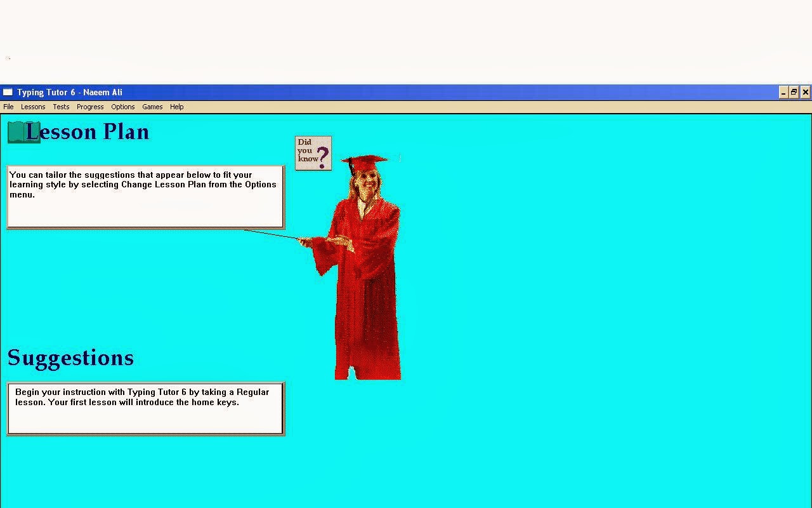The height and width of the screenshot is (508, 812).
Task: Open the Lessons menu
Action: pos(32,107)
